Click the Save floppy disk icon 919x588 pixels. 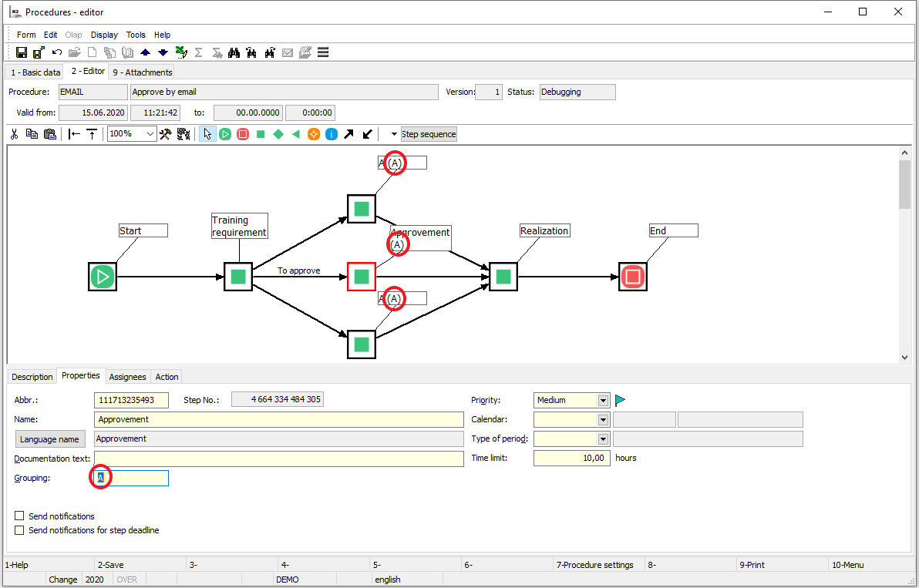[x=22, y=52]
